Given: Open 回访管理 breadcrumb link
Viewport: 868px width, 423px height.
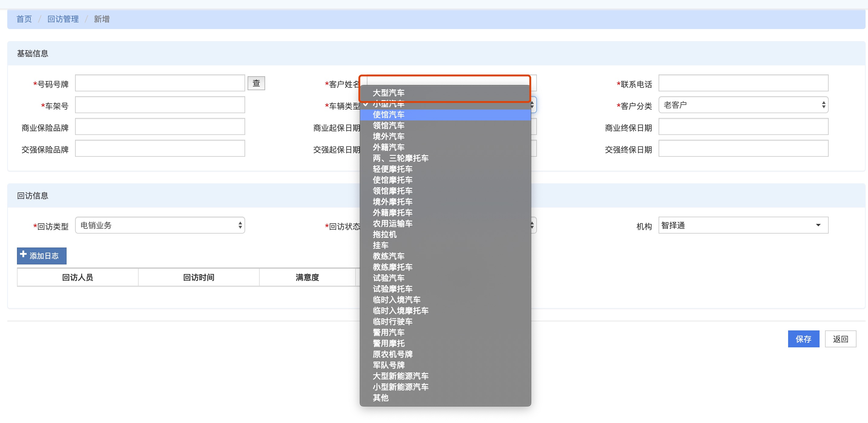Looking at the screenshot, I should point(63,19).
